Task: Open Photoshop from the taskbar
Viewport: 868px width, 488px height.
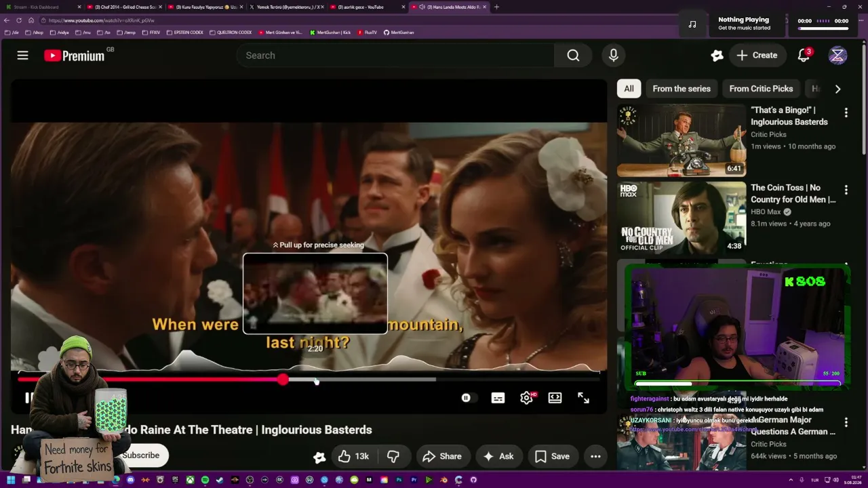Action: [399, 480]
